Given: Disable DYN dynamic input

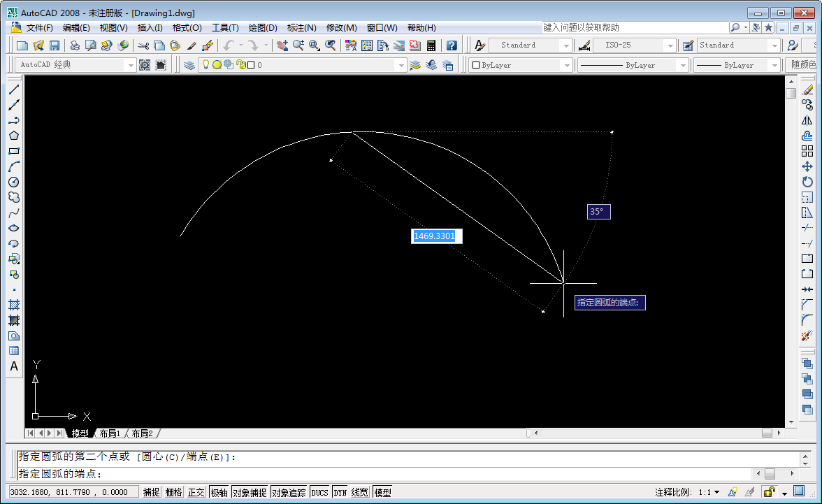Looking at the screenshot, I should [x=340, y=491].
